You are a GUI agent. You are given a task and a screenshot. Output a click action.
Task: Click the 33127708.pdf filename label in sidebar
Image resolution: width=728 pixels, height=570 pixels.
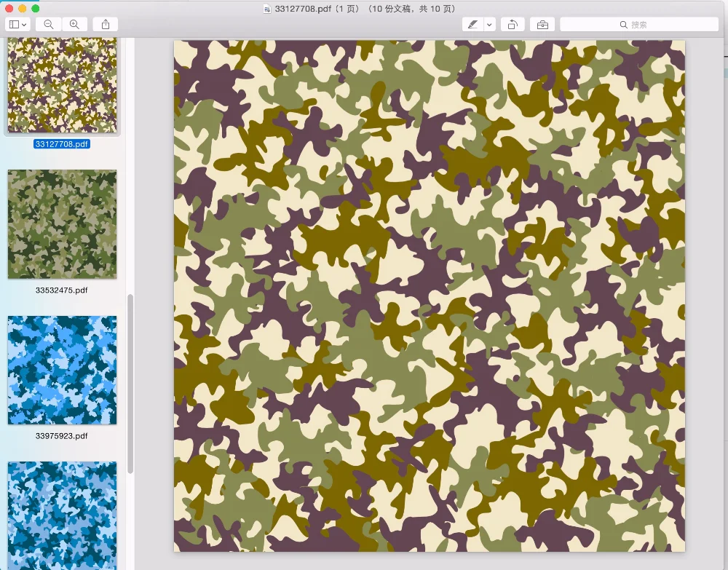click(x=62, y=144)
